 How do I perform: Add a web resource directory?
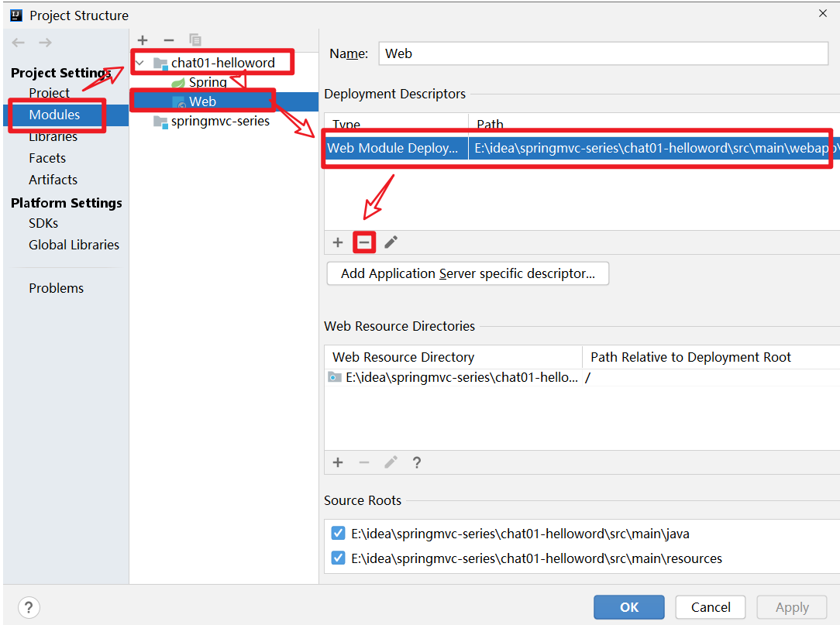tap(338, 462)
